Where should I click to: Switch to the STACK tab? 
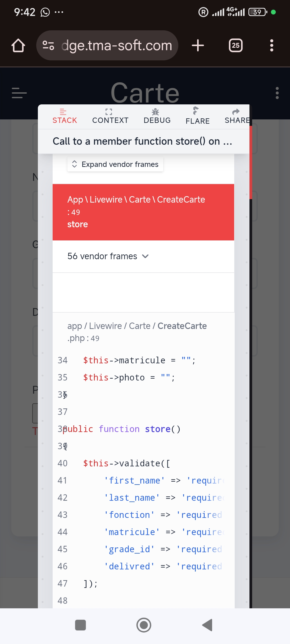[x=65, y=116]
